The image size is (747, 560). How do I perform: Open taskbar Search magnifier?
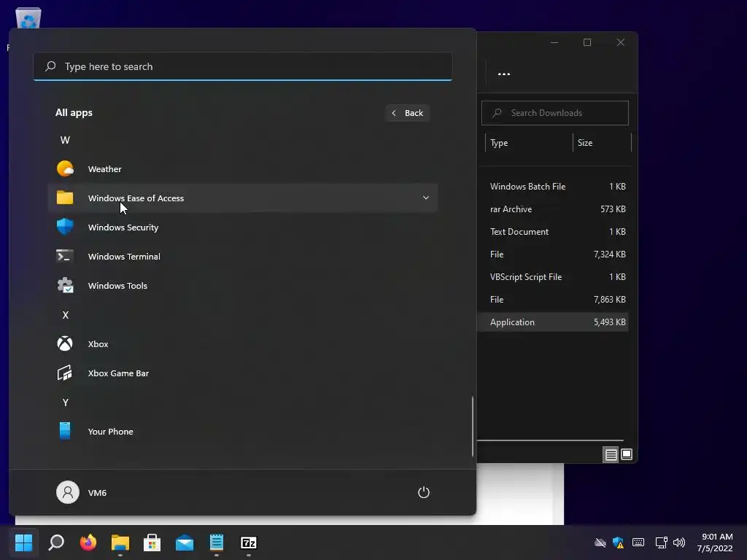tap(56, 542)
